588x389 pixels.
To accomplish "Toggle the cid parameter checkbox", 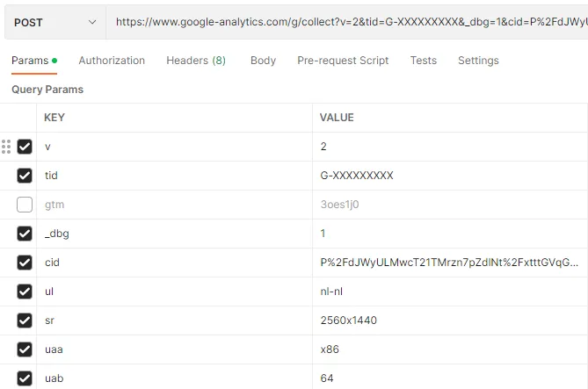I will 25,263.
